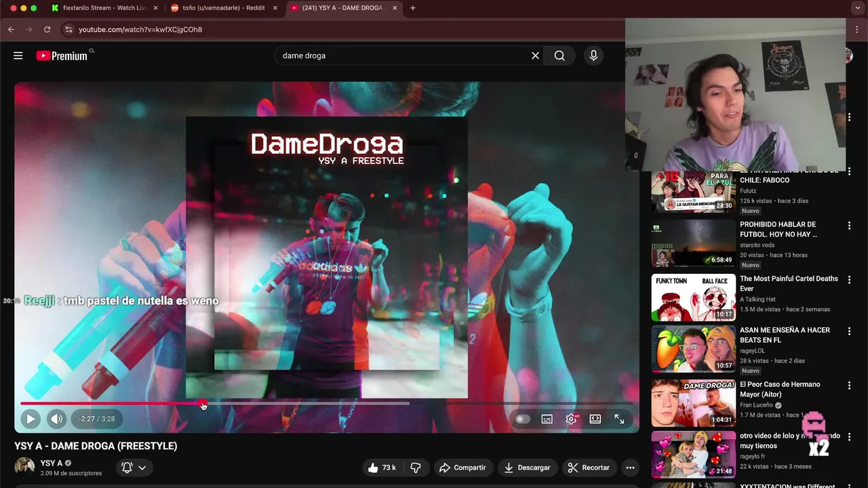868x488 pixels.
Task: Click rageyLOL channel name
Action: pyautogui.click(x=753, y=350)
